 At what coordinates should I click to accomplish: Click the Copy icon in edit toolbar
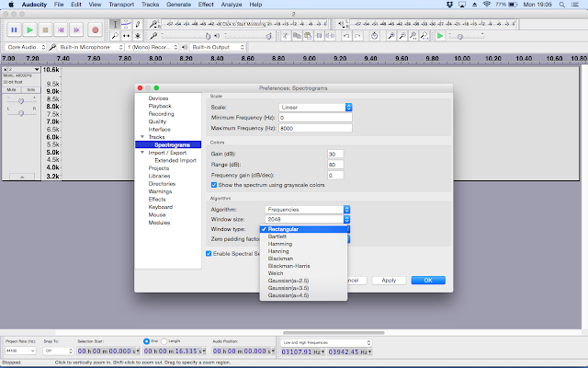(x=297, y=36)
